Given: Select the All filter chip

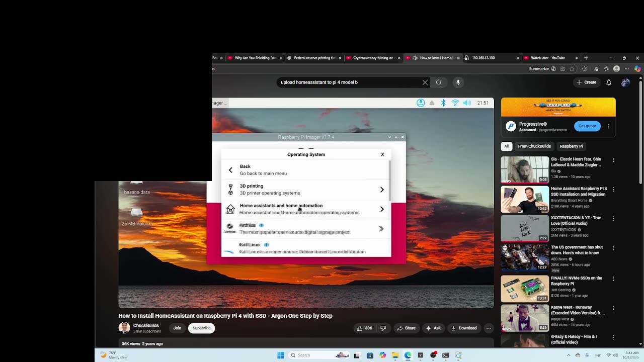Looking at the screenshot, I should 507,146.
